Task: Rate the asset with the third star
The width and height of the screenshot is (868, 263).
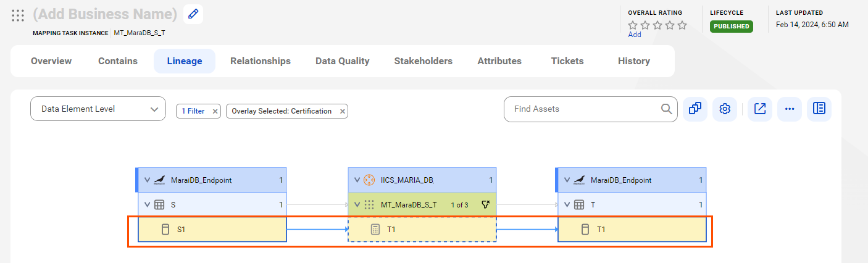Action: coord(657,25)
